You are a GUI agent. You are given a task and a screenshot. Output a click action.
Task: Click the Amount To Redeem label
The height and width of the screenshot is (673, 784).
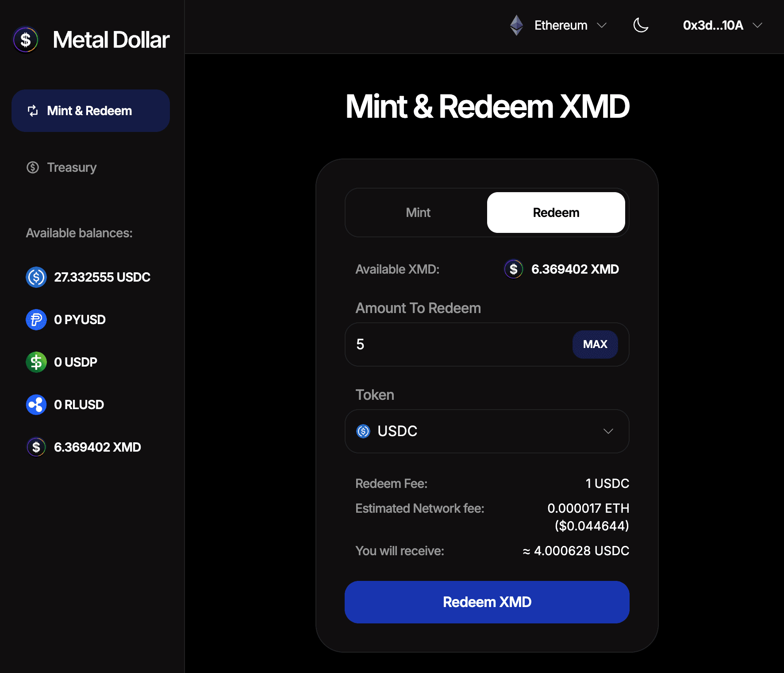(418, 308)
